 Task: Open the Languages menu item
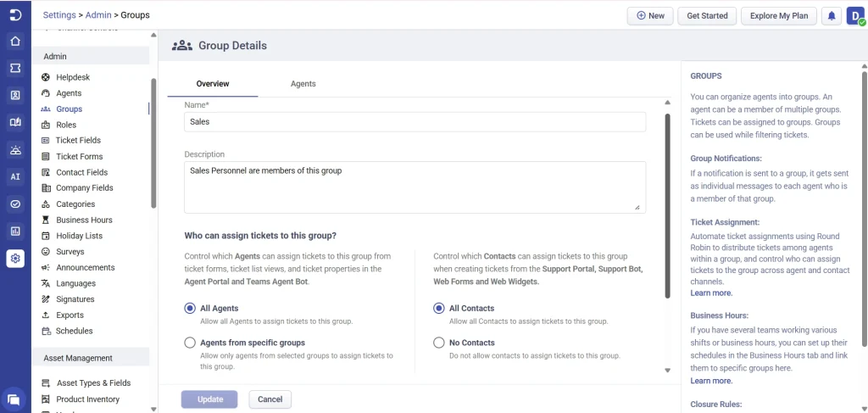[x=75, y=283]
